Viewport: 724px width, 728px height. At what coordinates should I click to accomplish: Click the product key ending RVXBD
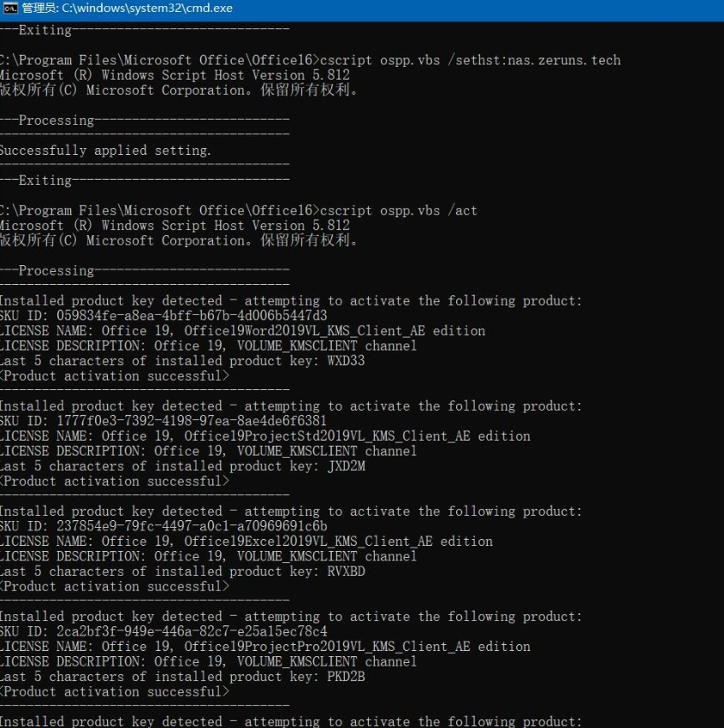347,571
